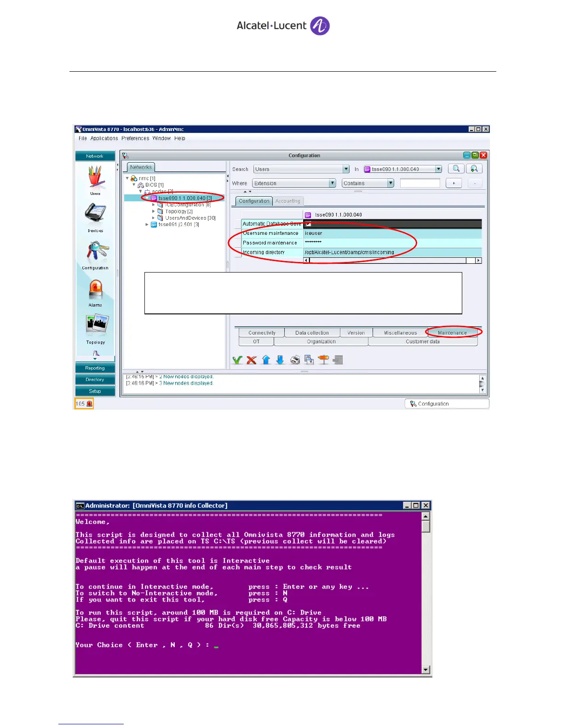This screenshot has width=563, height=728.
Task: Open the Help menu
Action: tap(180, 138)
